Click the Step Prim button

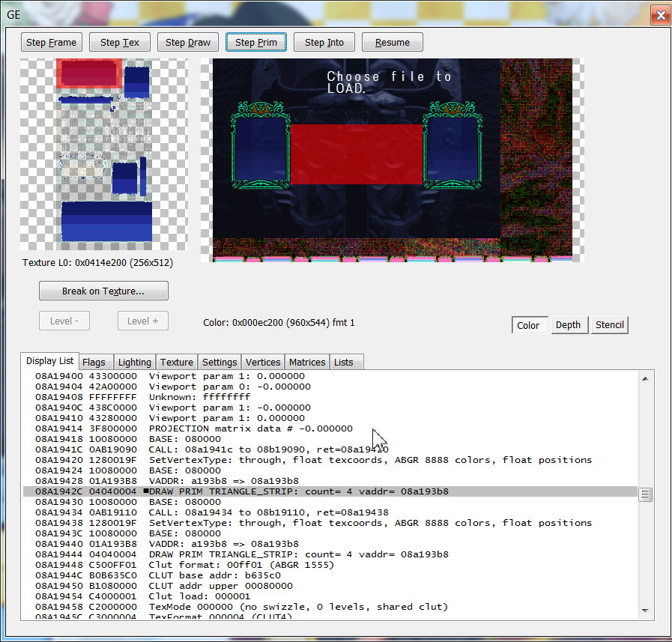256,42
